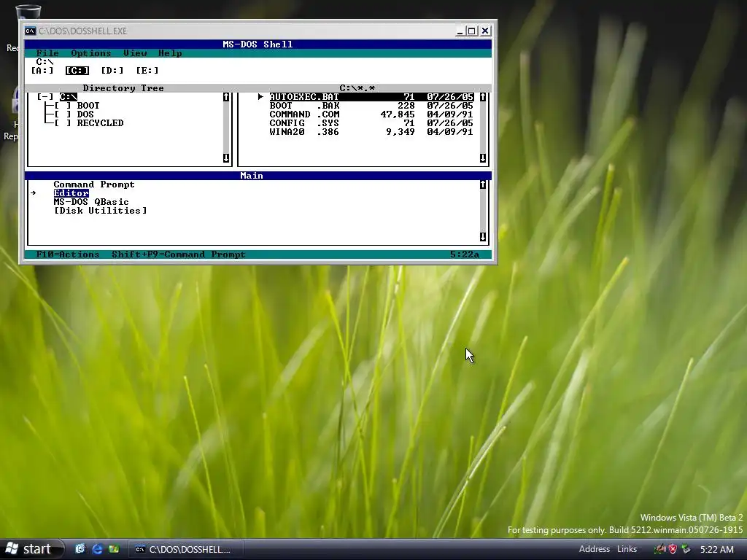Collapse the C:\ root with the [-] marker

[44, 97]
